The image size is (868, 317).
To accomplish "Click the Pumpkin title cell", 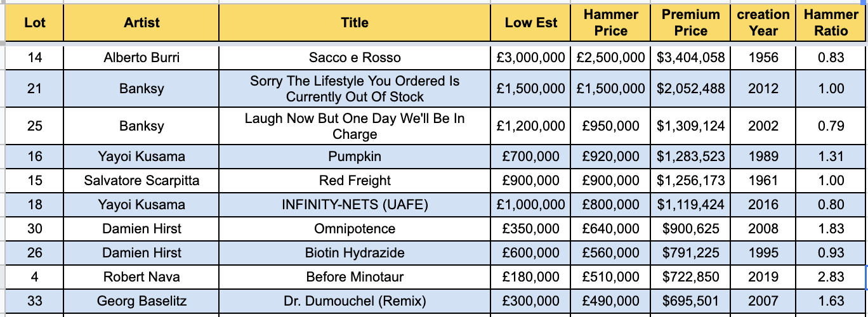I will [355, 157].
